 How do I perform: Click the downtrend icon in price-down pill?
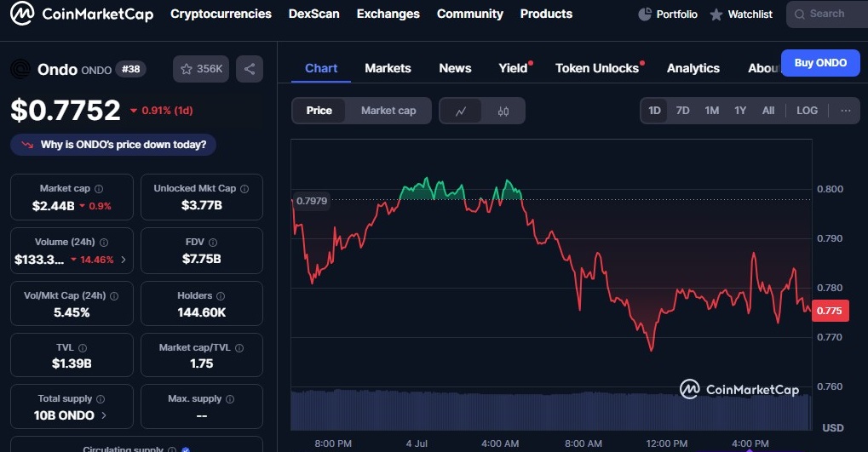click(x=27, y=145)
